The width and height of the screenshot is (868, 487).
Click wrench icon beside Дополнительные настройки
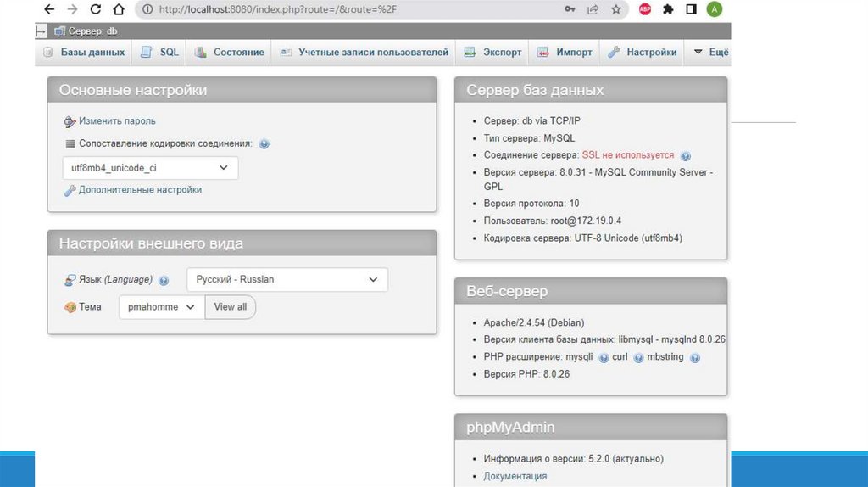70,191
